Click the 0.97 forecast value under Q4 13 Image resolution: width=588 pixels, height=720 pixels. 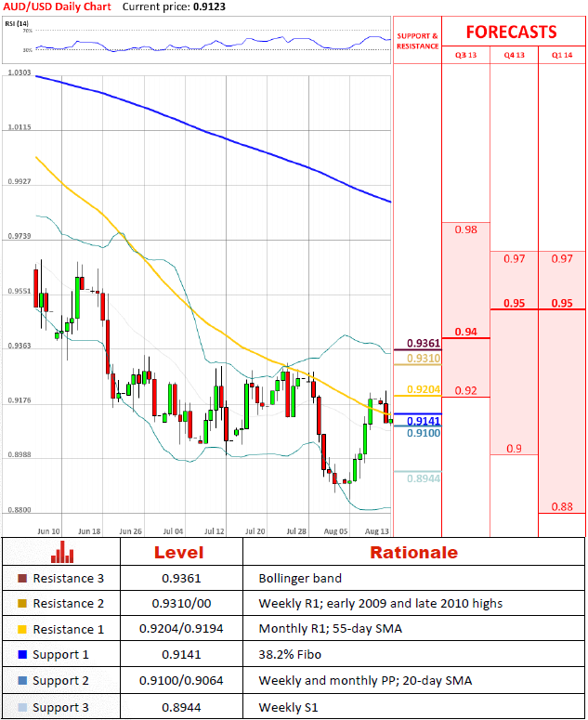point(514,259)
